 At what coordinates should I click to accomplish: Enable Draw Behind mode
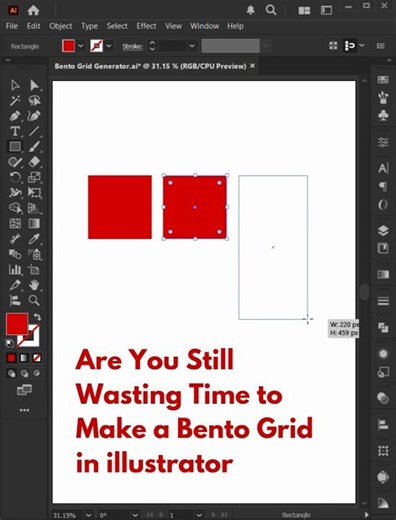click(24, 373)
